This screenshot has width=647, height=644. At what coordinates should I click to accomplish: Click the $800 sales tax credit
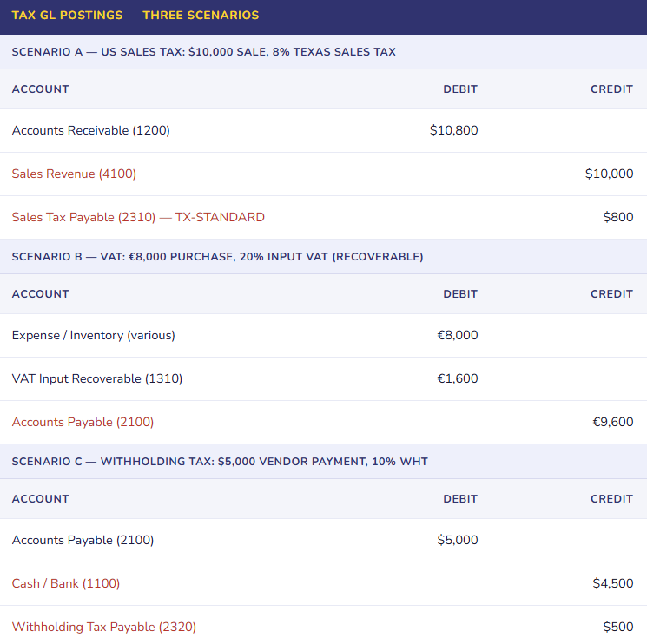tap(618, 217)
